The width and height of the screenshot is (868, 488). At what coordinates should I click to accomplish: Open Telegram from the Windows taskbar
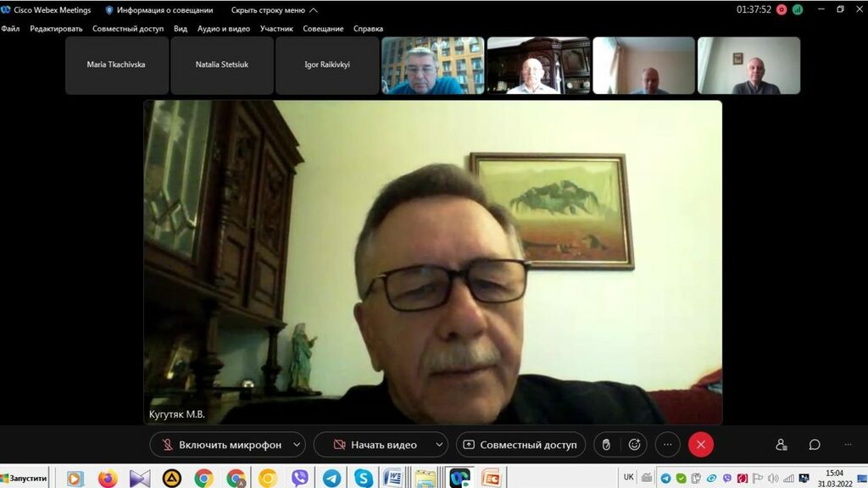pyautogui.click(x=331, y=478)
